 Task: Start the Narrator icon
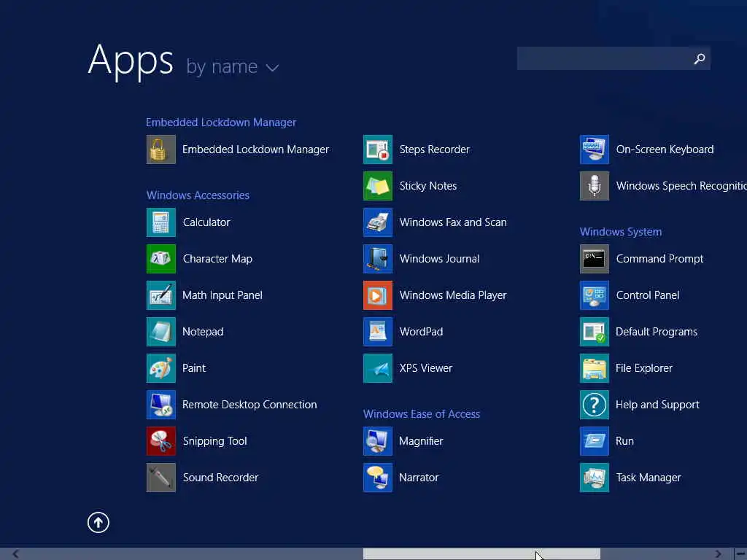click(x=378, y=478)
